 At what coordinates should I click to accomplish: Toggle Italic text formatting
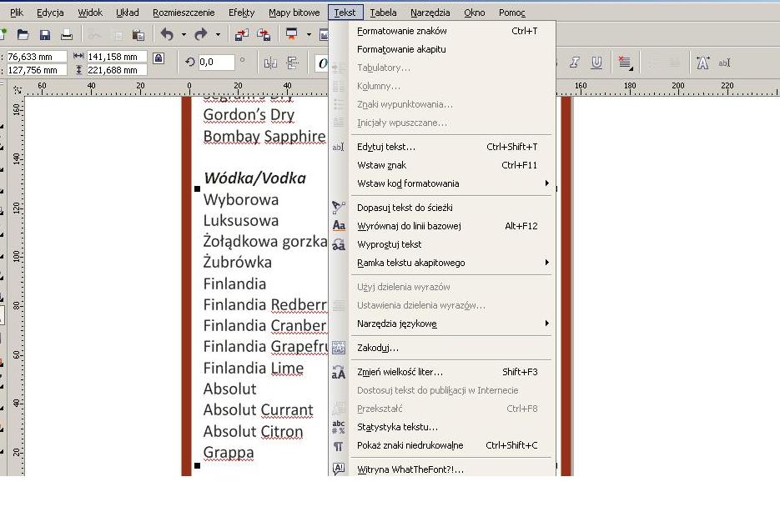575,63
